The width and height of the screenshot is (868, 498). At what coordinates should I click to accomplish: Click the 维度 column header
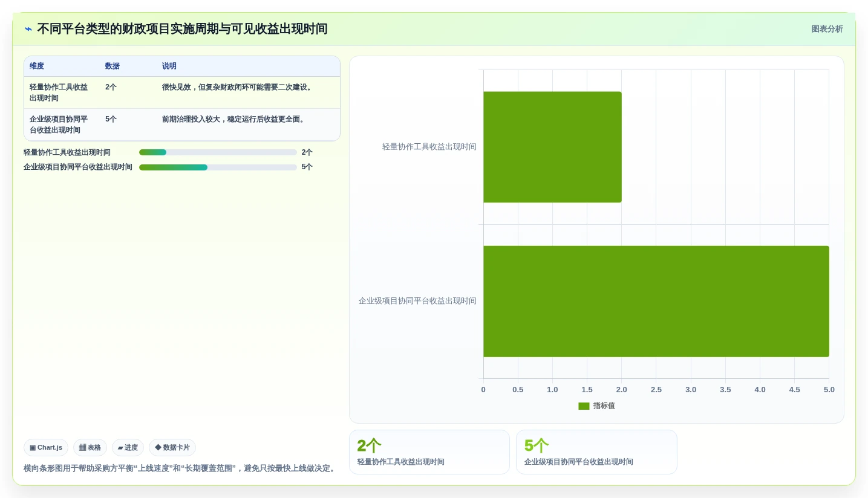[37, 66]
